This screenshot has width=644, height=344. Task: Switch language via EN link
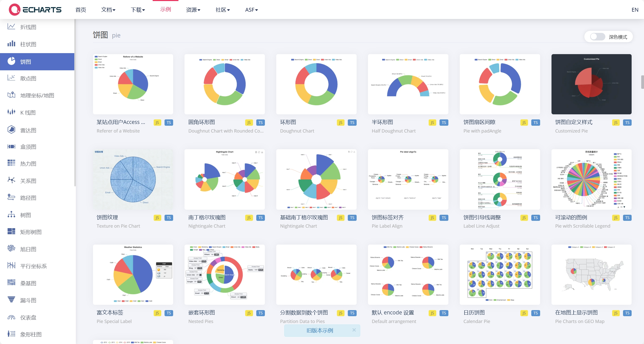click(x=635, y=10)
